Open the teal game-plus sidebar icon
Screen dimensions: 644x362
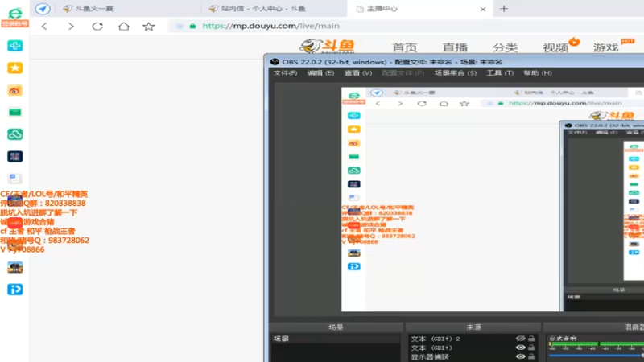[x=14, y=46]
